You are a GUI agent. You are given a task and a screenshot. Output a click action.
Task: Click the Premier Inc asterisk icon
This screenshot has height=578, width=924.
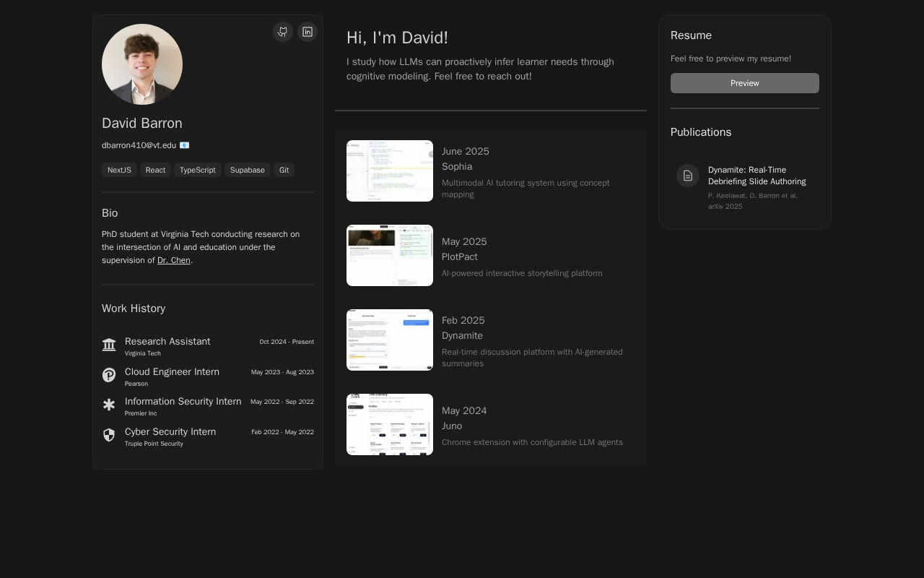109,405
